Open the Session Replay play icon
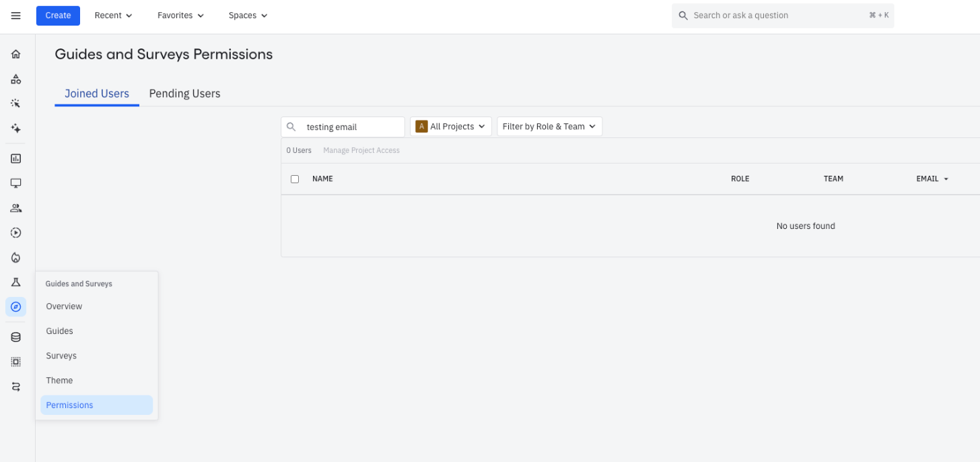Image resolution: width=980 pixels, height=462 pixels. coord(16,233)
